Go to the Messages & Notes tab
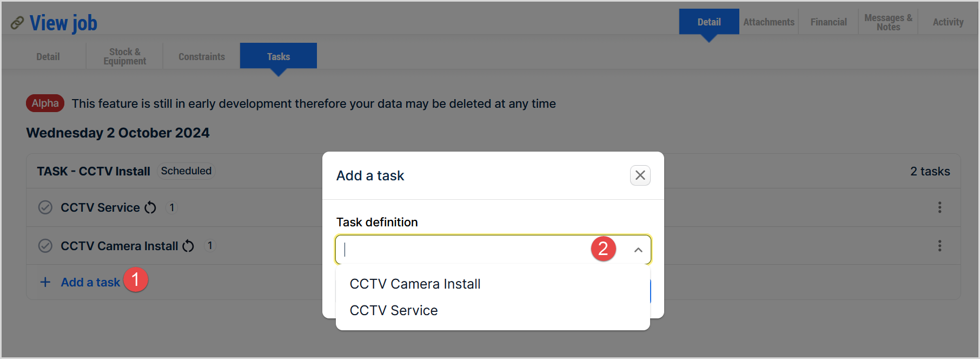 pyautogui.click(x=888, y=22)
